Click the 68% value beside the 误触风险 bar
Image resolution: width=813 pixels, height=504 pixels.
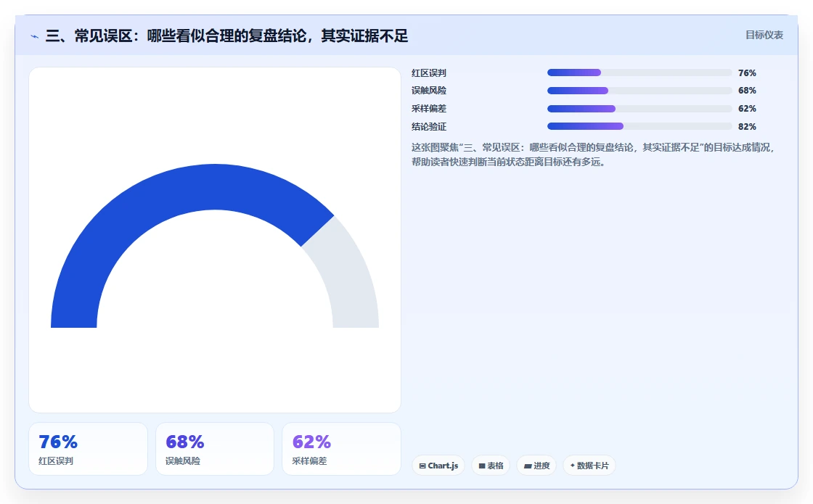tap(747, 91)
